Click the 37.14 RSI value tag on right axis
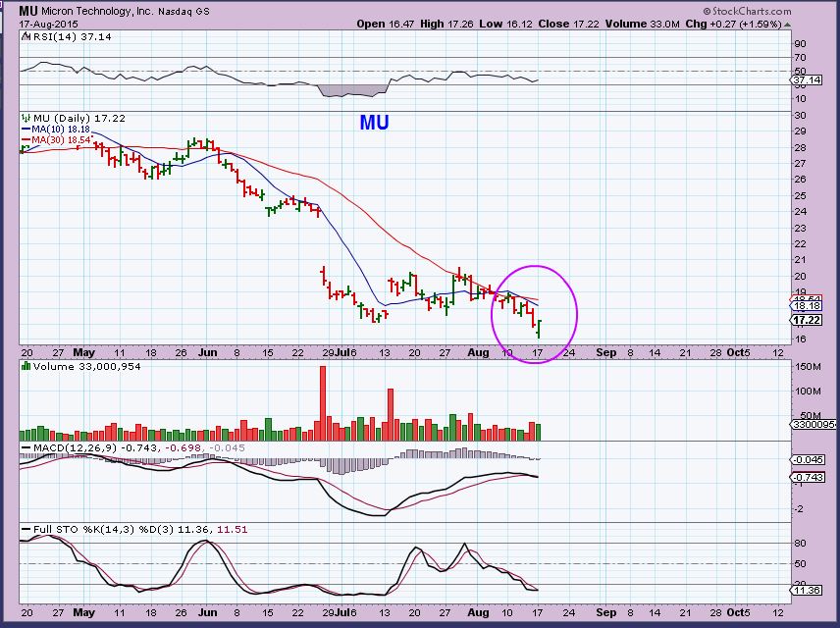 [807, 79]
